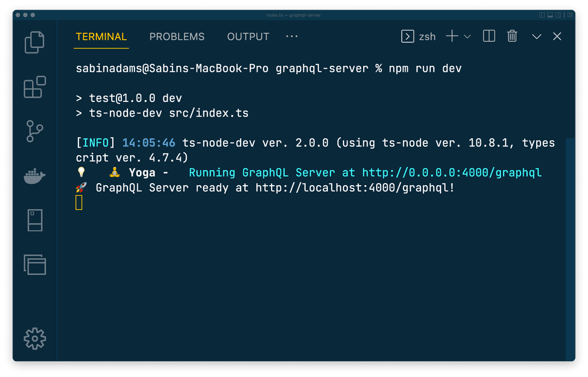Expand the panel with the chevron control
The height and width of the screenshot is (377, 588).
[x=536, y=36]
